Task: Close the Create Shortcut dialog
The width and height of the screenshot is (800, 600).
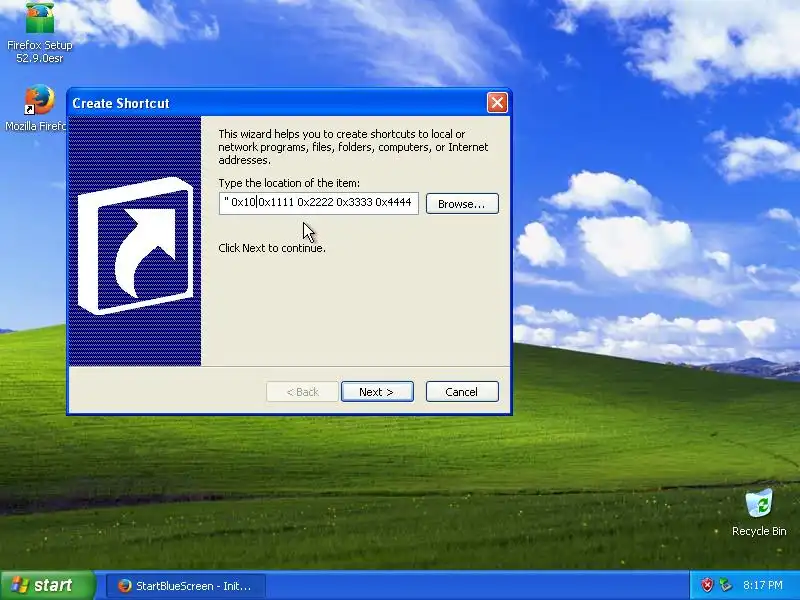Action: tap(497, 103)
